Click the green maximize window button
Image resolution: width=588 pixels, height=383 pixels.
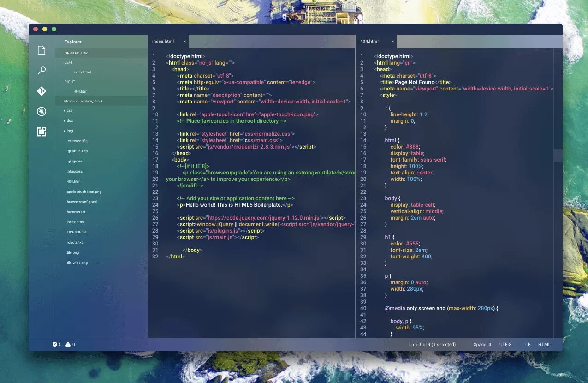click(54, 29)
